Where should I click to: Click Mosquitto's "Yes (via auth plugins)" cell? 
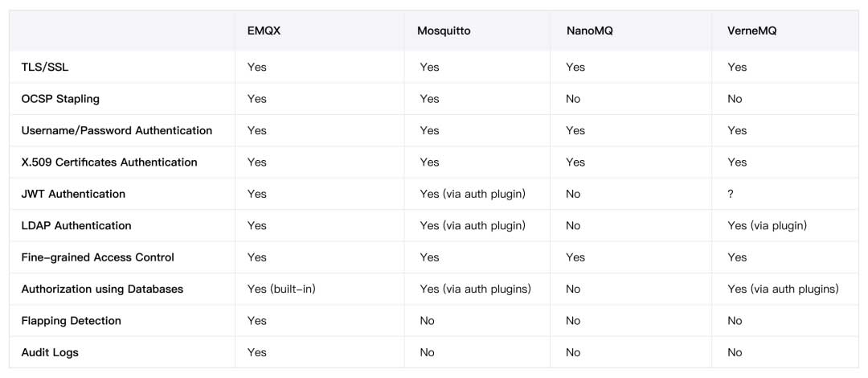(x=475, y=289)
